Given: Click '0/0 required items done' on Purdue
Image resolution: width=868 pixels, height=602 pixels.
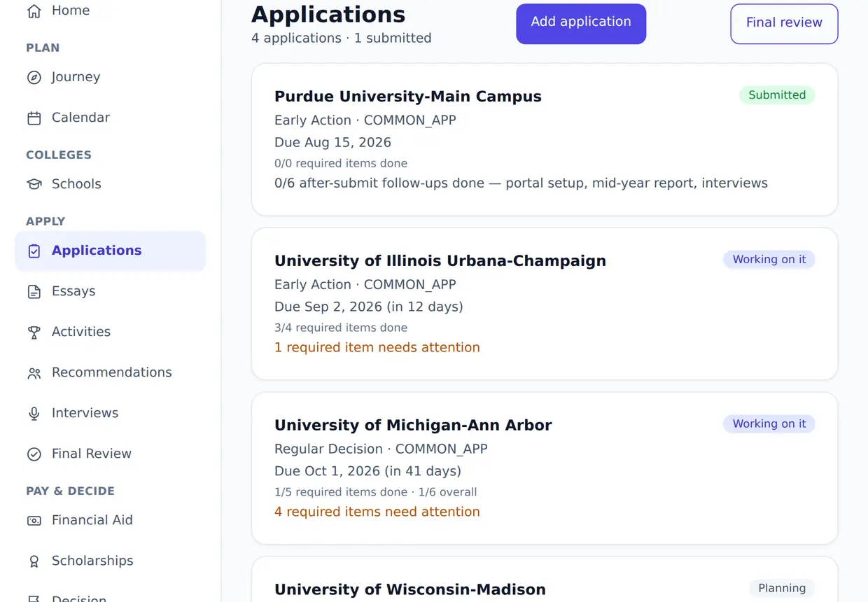Looking at the screenshot, I should point(341,163).
